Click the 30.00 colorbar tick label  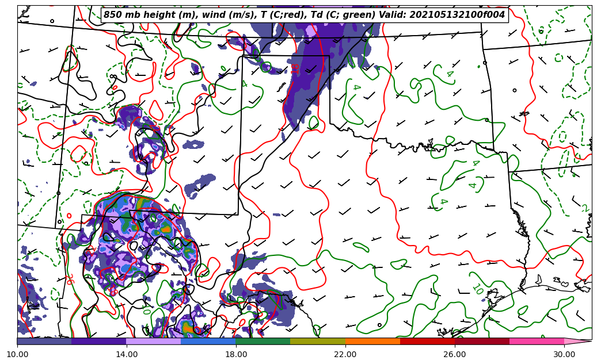[x=564, y=354]
